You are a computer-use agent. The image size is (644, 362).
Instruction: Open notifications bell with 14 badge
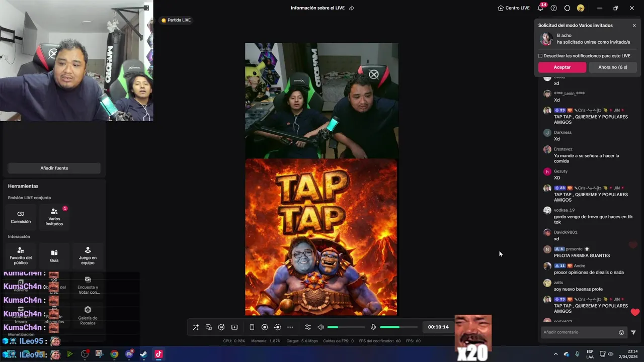click(x=541, y=8)
